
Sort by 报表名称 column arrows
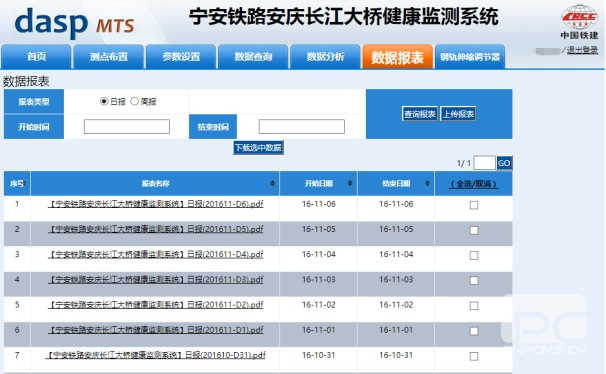pos(272,183)
